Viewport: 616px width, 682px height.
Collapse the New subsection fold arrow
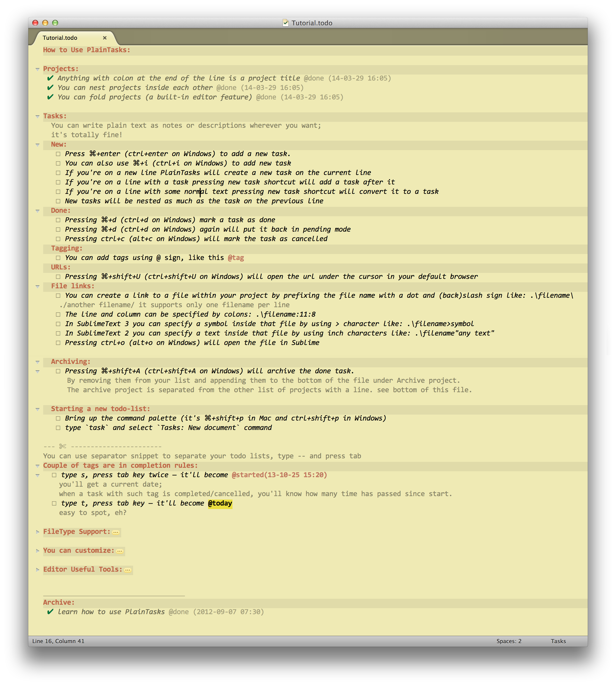[38, 145]
